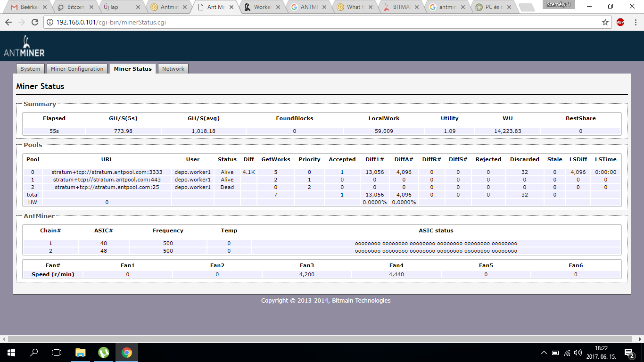Screen dimensions: 644x362
Task: Close the Ant Miner browser tab
Action: [232, 7]
